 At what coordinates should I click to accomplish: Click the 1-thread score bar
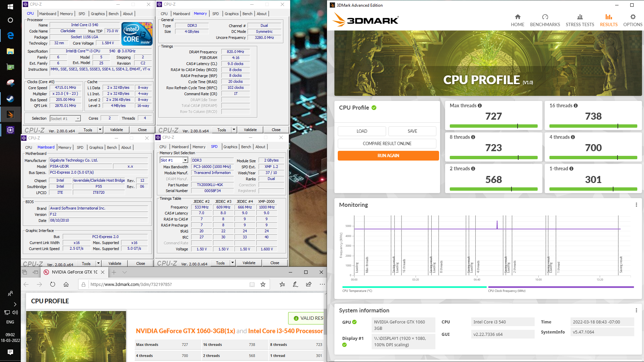pyautogui.click(x=593, y=189)
